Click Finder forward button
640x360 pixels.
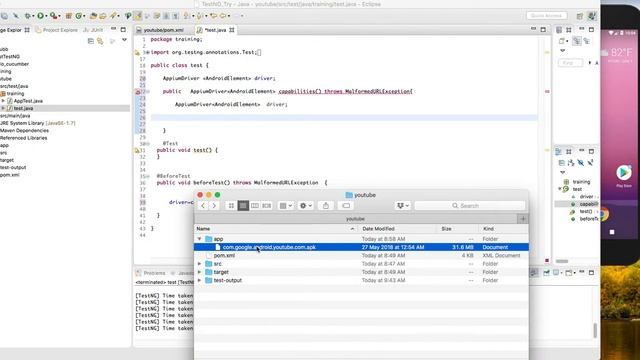pyautogui.click(x=214, y=206)
